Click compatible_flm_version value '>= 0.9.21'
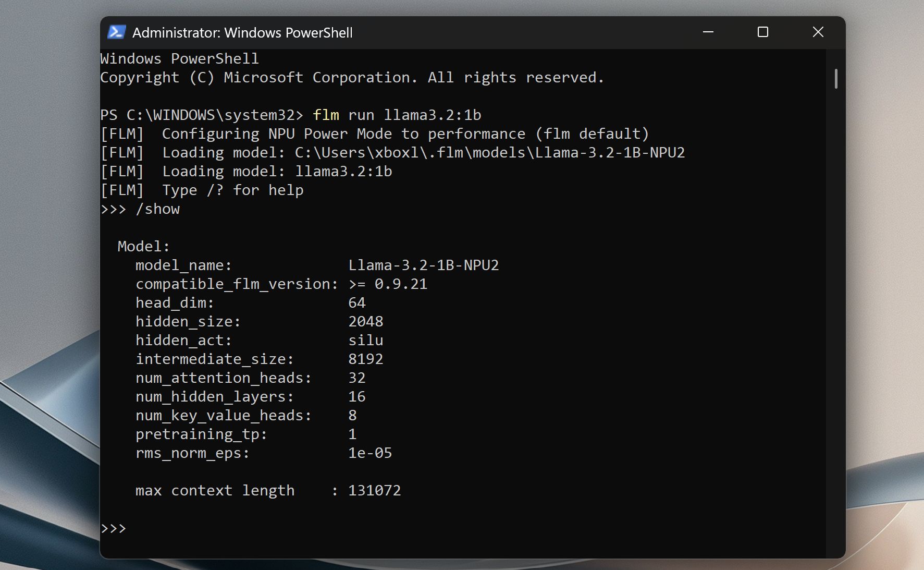 (388, 284)
